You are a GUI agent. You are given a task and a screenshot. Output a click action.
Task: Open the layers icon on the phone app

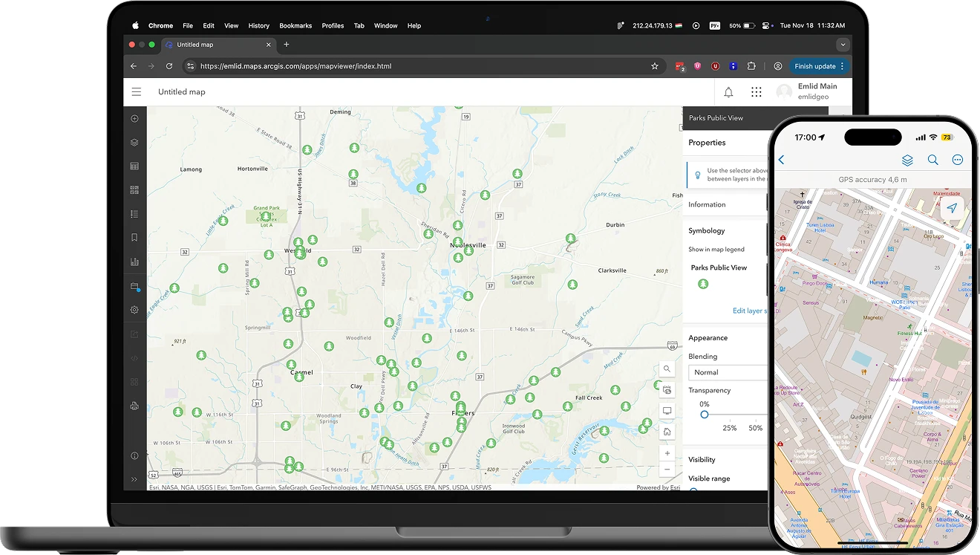pyautogui.click(x=907, y=160)
